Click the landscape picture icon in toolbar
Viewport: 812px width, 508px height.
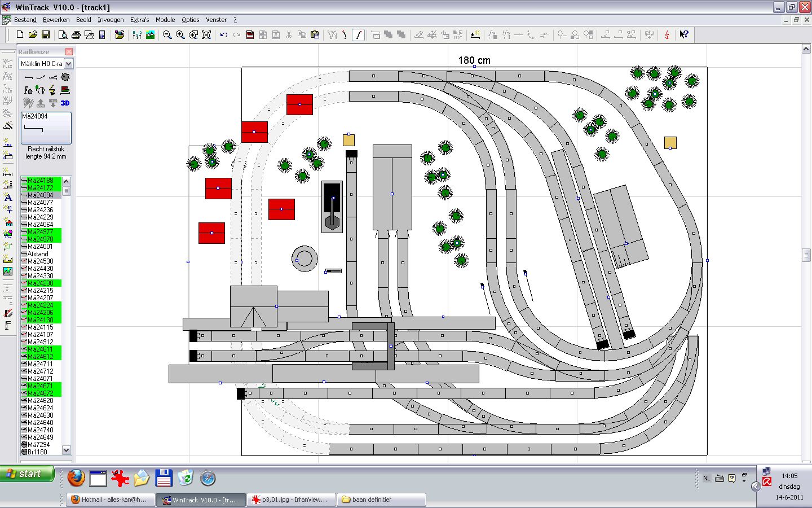tap(150, 35)
